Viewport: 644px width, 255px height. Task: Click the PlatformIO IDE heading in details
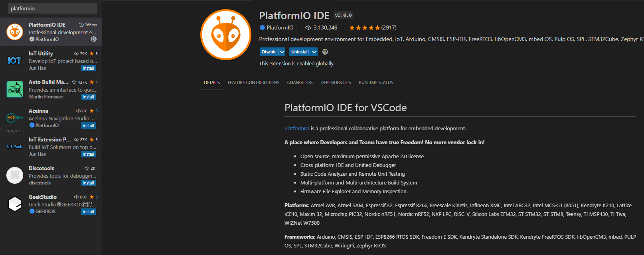click(x=294, y=16)
